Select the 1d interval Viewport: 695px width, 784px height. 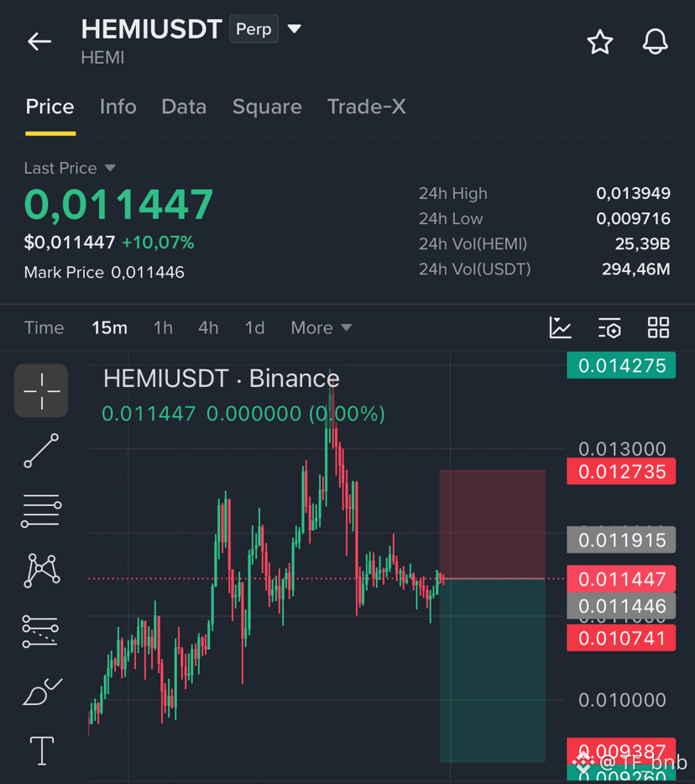pyautogui.click(x=254, y=328)
